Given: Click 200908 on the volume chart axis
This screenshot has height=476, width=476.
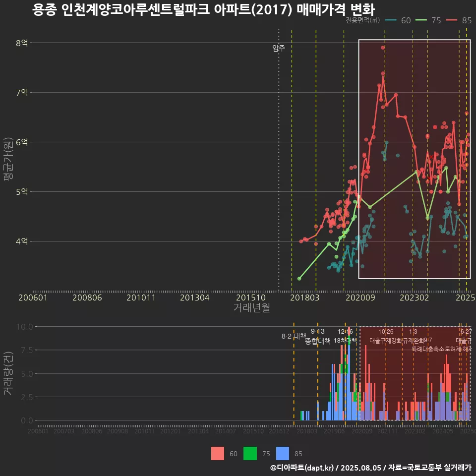Looking at the screenshot, I should point(118,431).
